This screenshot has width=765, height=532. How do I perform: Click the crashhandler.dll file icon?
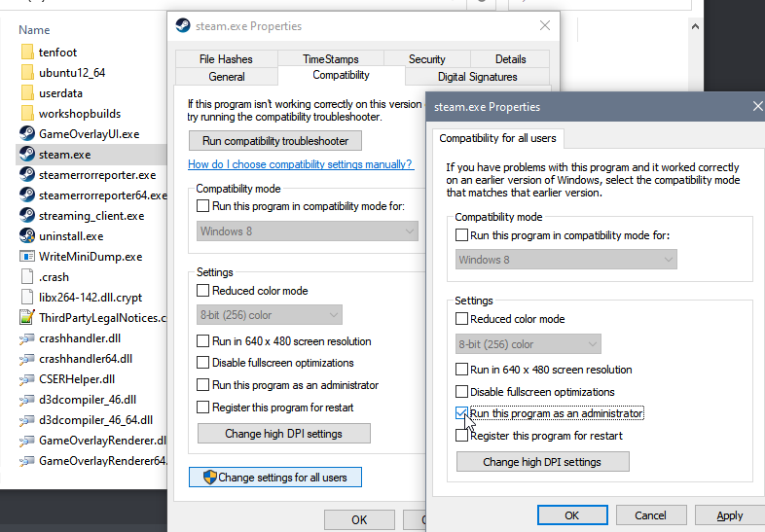coord(27,338)
